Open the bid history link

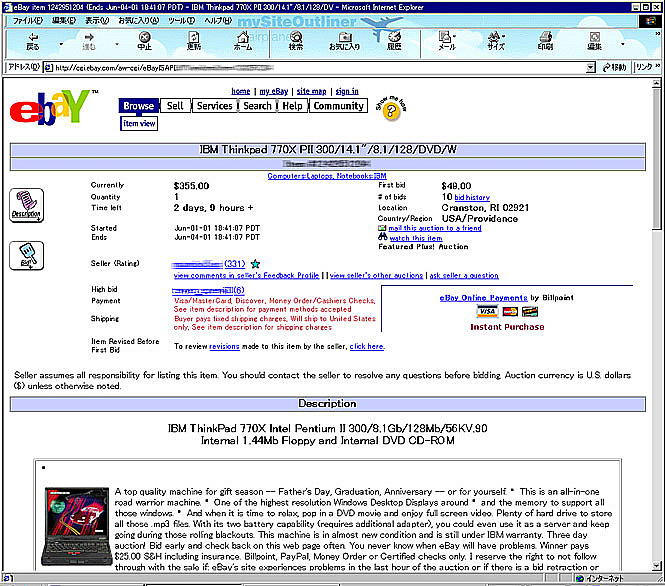472,197
